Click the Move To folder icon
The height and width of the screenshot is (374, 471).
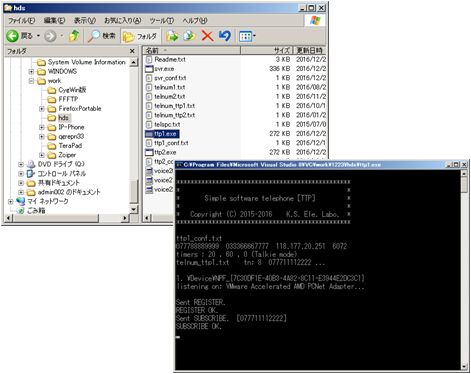pyautogui.click(x=172, y=36)
